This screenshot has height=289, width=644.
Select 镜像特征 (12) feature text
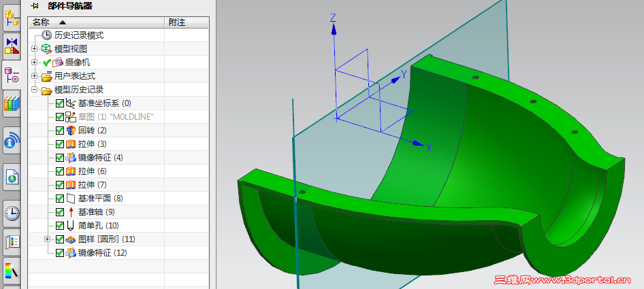coord(102,252)
